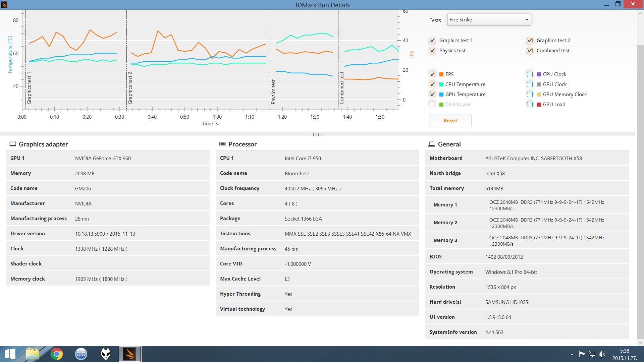Select the driver version 10.18.13.5900 text
The height and width of the screenshot is (362, 644).
105,234
